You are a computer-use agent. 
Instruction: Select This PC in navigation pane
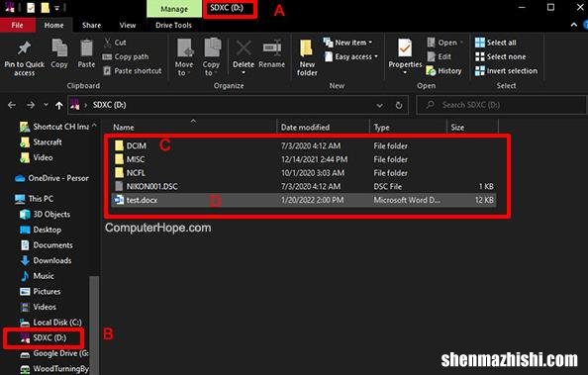point(34,198)
